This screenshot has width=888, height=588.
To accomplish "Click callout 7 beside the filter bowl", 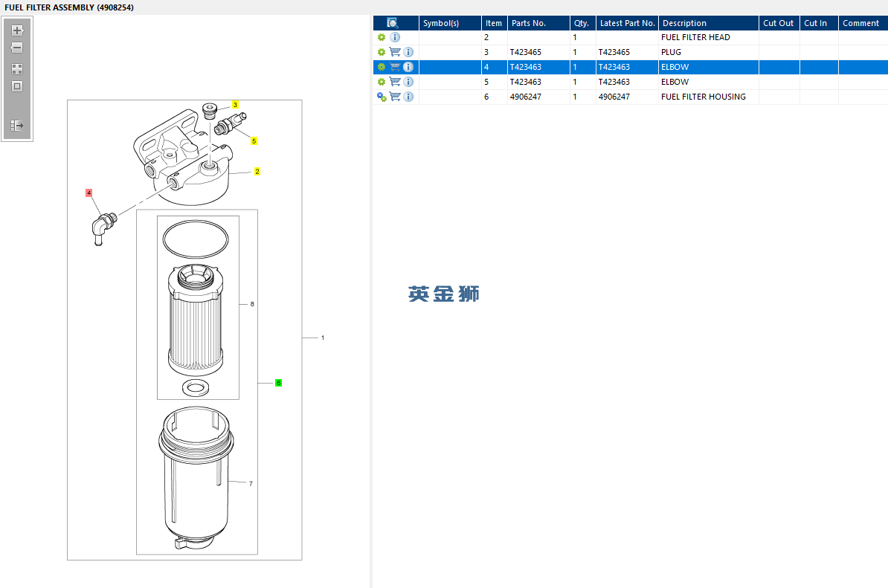I will click(x=251, y=484).
